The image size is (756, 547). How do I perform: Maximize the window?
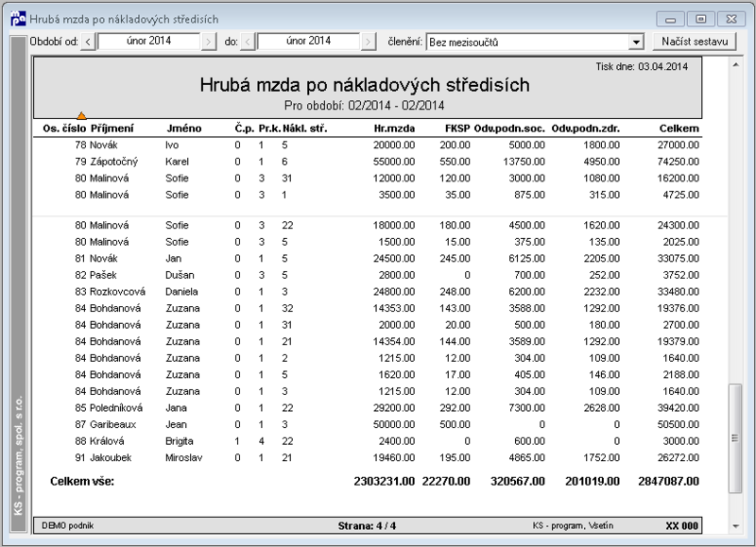pyautogui.click(x=701, y=19)
